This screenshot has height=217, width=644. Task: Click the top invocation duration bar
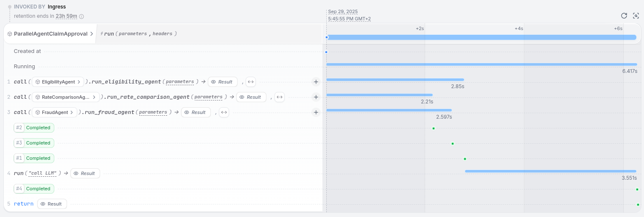(x=482, y=37)
